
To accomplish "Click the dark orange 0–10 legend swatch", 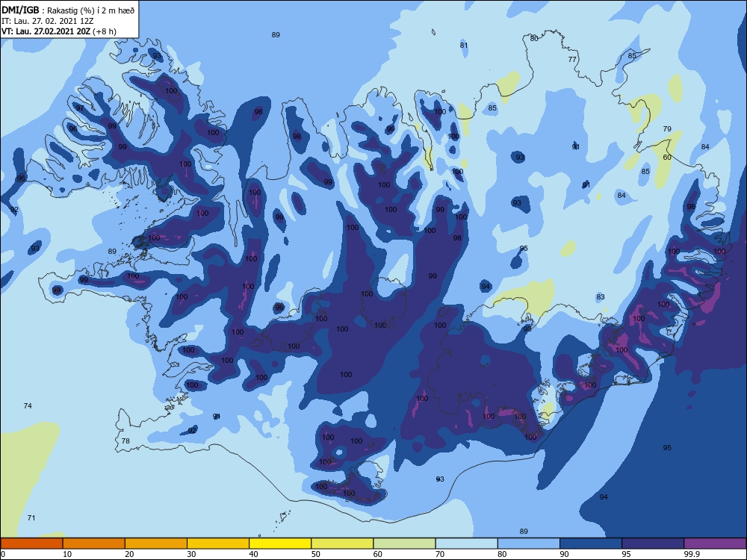I will (31, 544).
